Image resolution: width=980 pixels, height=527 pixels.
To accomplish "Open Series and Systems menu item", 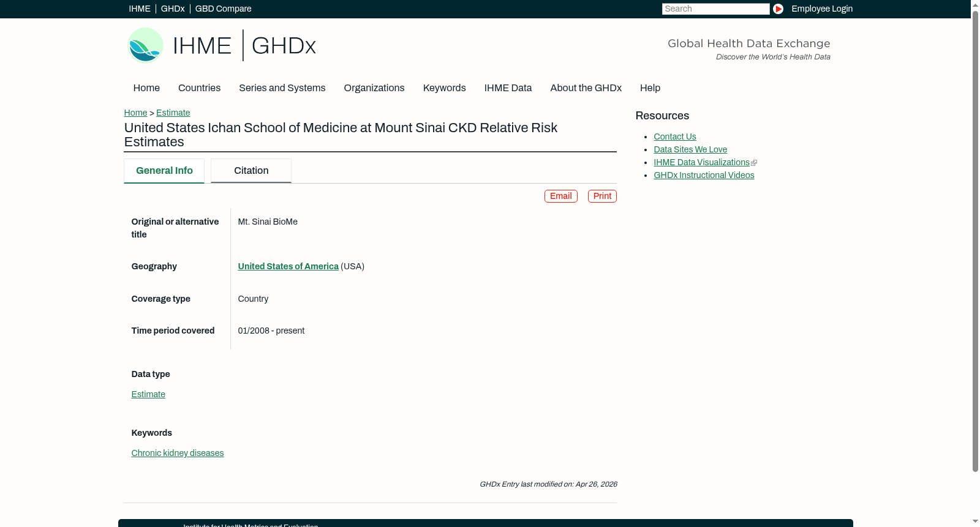I will [282, 88].
